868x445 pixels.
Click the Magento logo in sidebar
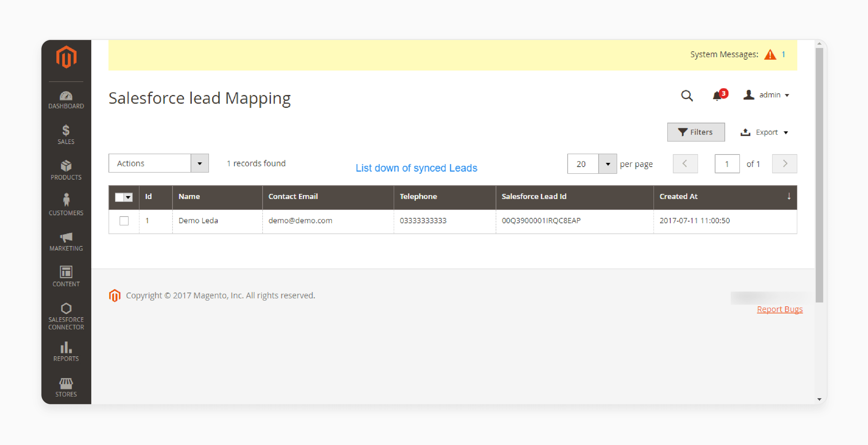tap(66, 57)
